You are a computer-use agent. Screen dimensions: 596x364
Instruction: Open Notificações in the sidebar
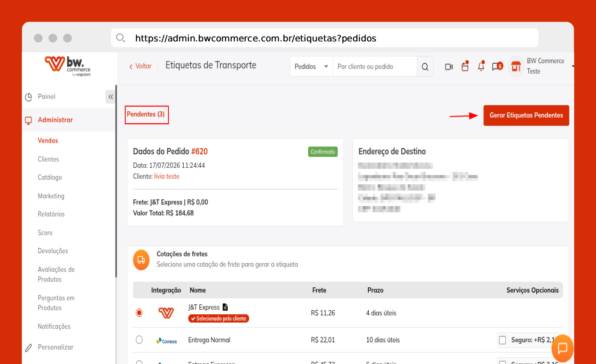tap(54, 327)
